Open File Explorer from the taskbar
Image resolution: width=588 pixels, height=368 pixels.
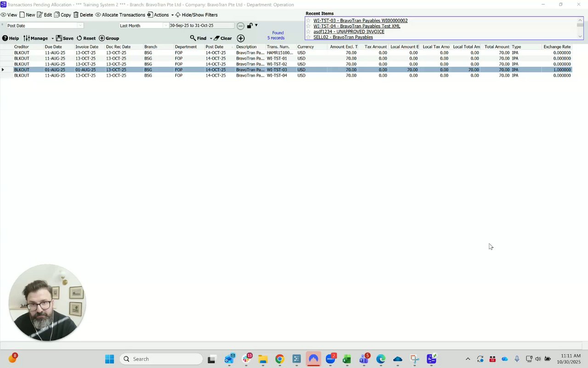pos(263,359)
